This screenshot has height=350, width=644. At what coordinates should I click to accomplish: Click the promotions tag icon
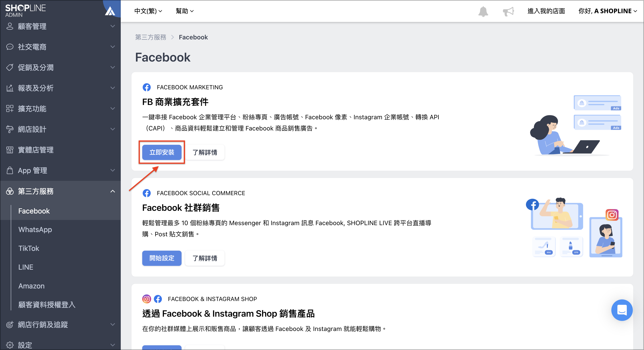(10, 68)
